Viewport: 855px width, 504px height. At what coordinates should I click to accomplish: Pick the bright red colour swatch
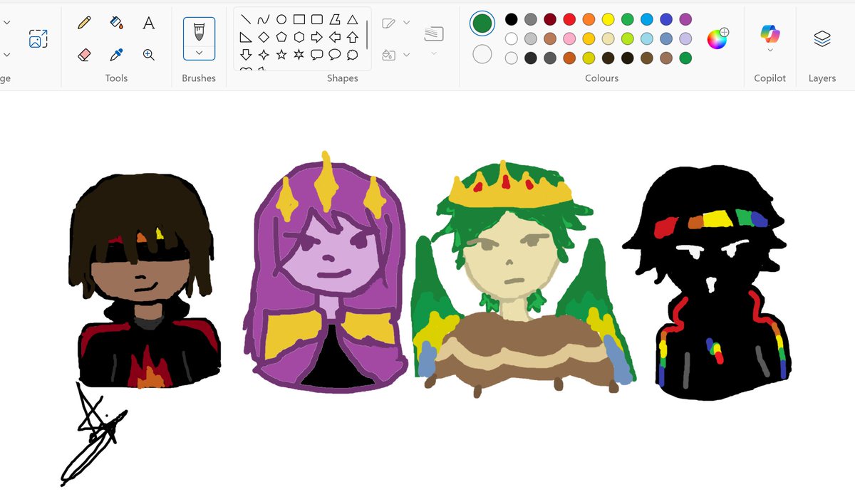pyautogui.click(x=569, y=19)
